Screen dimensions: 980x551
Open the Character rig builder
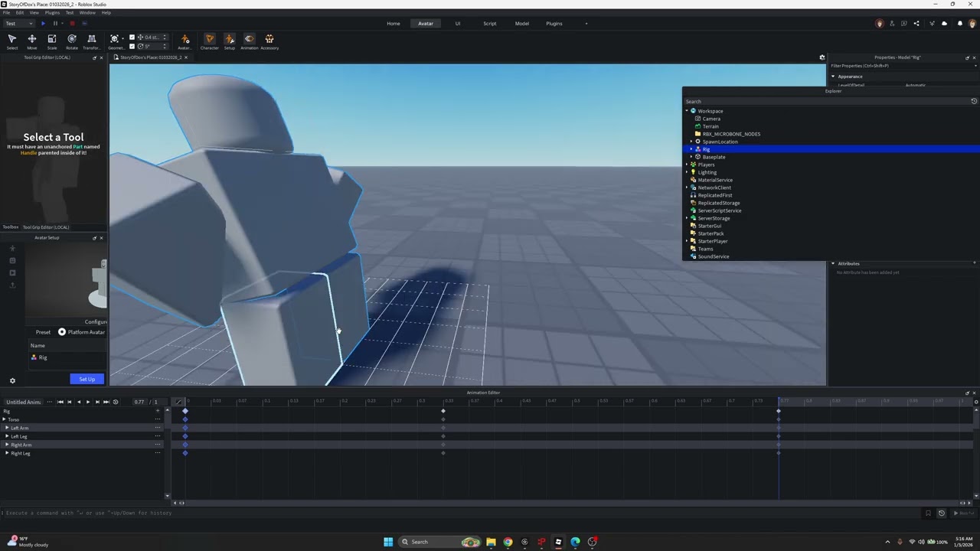click(x=209, y=41)
